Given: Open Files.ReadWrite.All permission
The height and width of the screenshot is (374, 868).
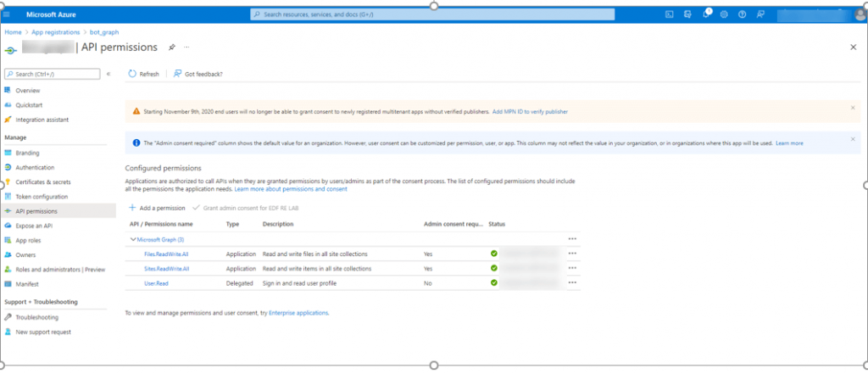Looking at the screenshot, I should 167,254.
